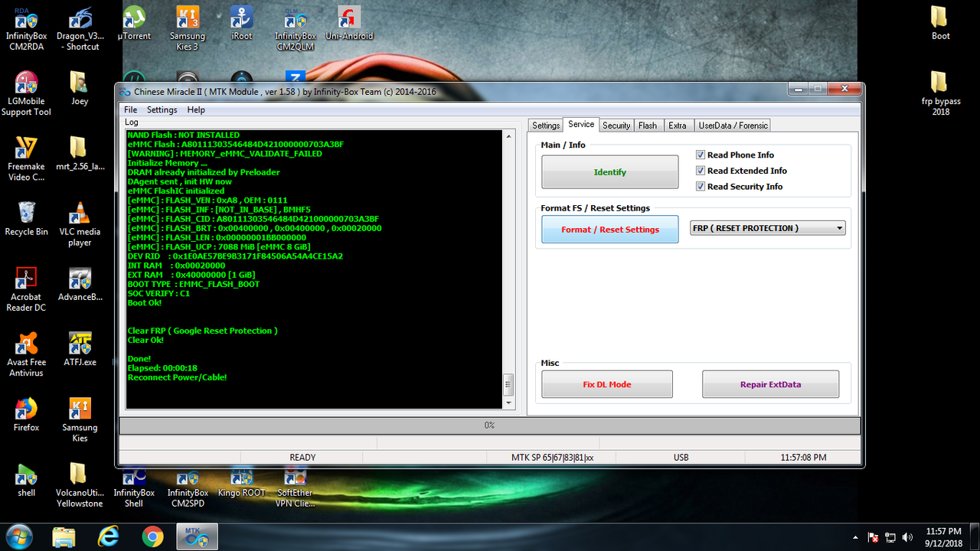Click log scrollbar down arrow
This screenshot has width=980, height=551.
(508, 403)
